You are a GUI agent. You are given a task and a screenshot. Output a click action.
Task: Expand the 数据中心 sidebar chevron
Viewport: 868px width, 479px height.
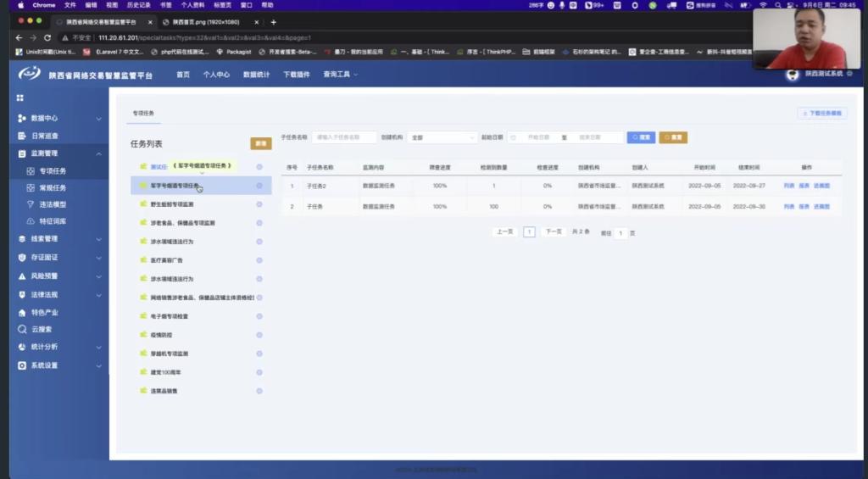[x=98, y=119]
